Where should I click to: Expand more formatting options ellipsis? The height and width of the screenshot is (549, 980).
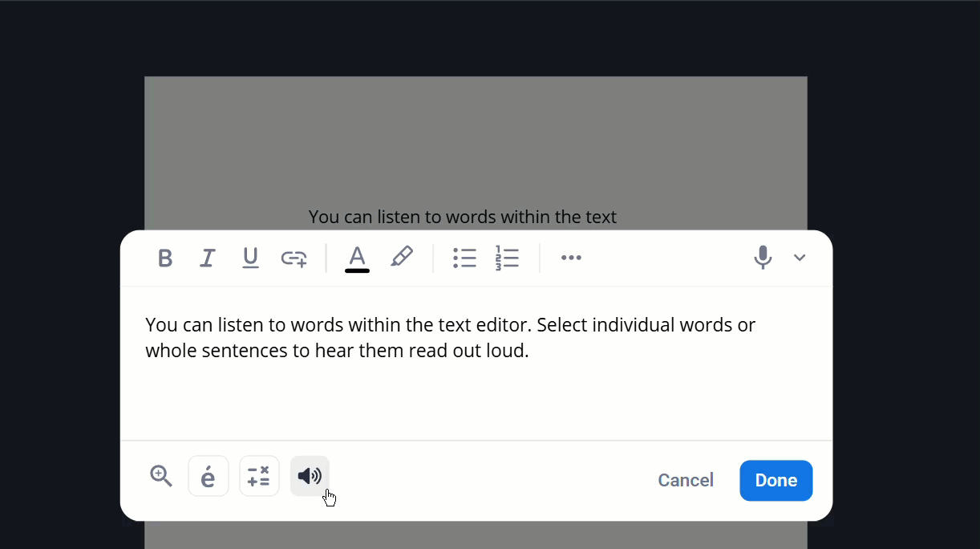pos(571,258)
